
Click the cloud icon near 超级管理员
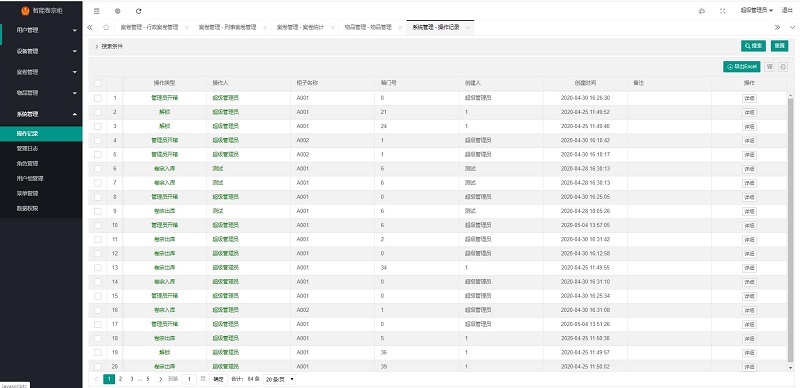click(702, 11)
